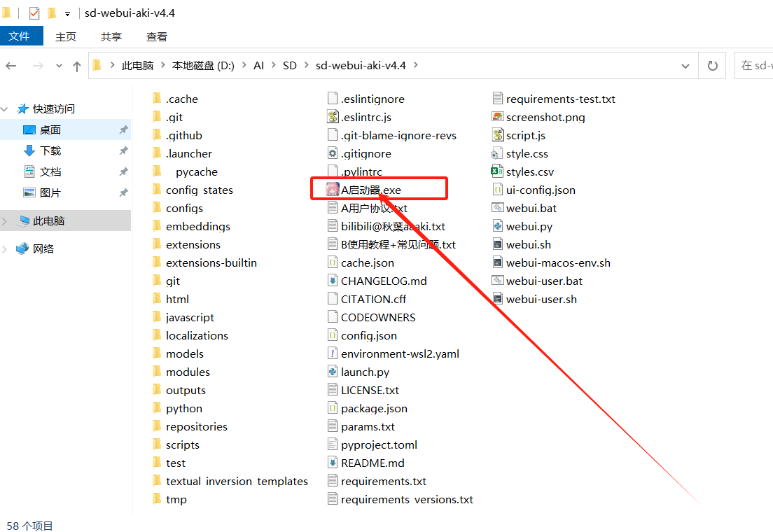
Task: Expand chevron after 此电脑 breadcrumb
Action: point(162,65)
